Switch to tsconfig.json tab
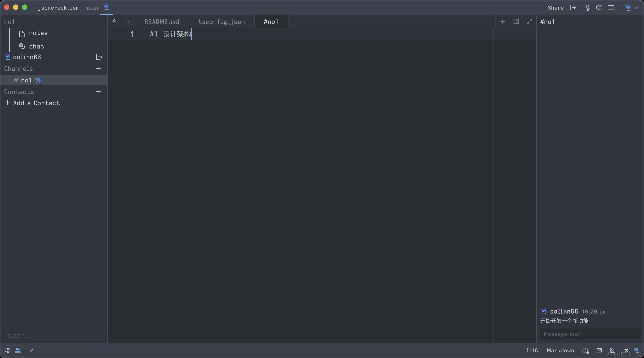 (222, 22)
